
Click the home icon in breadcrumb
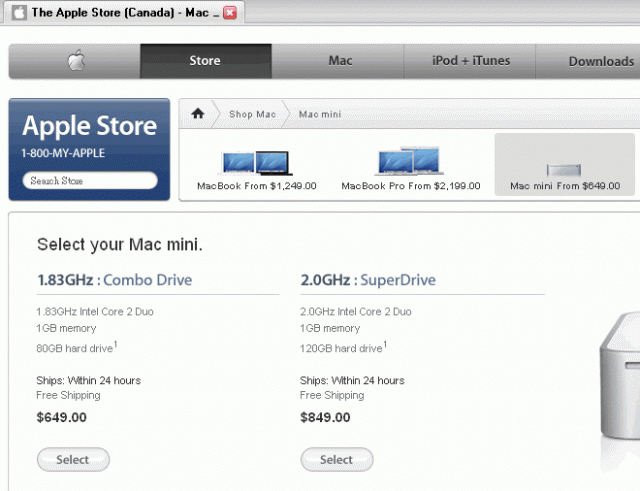(198, 113)
